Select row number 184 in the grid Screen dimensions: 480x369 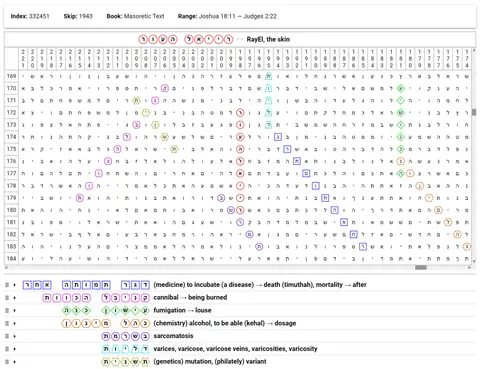coord(11,259)
